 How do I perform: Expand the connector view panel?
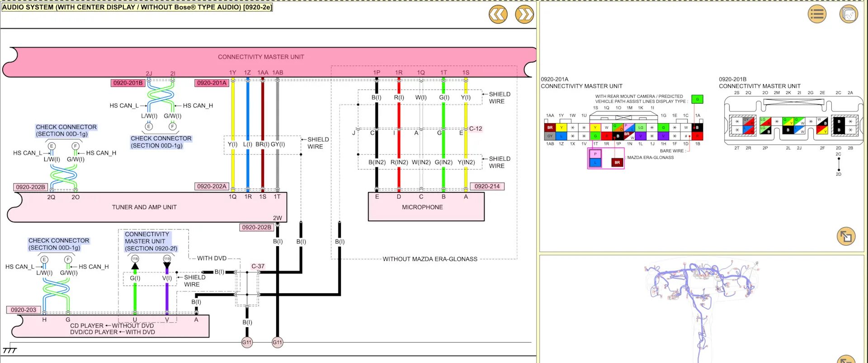pyautogui.click(x=845, y=236)
